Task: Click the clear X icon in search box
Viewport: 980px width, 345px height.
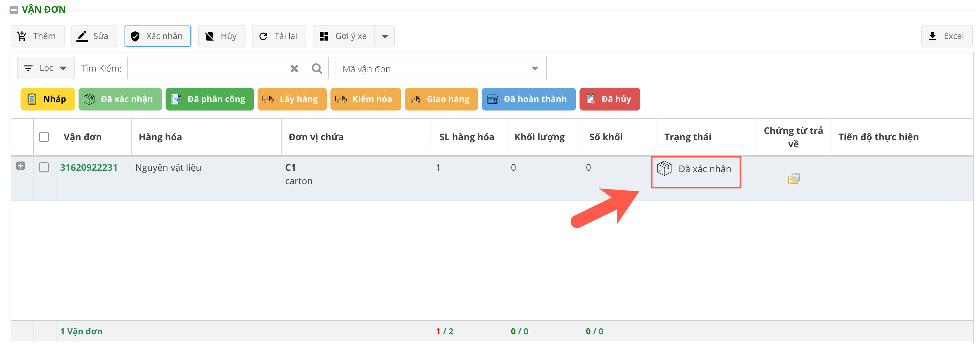Action: point(294,69)
